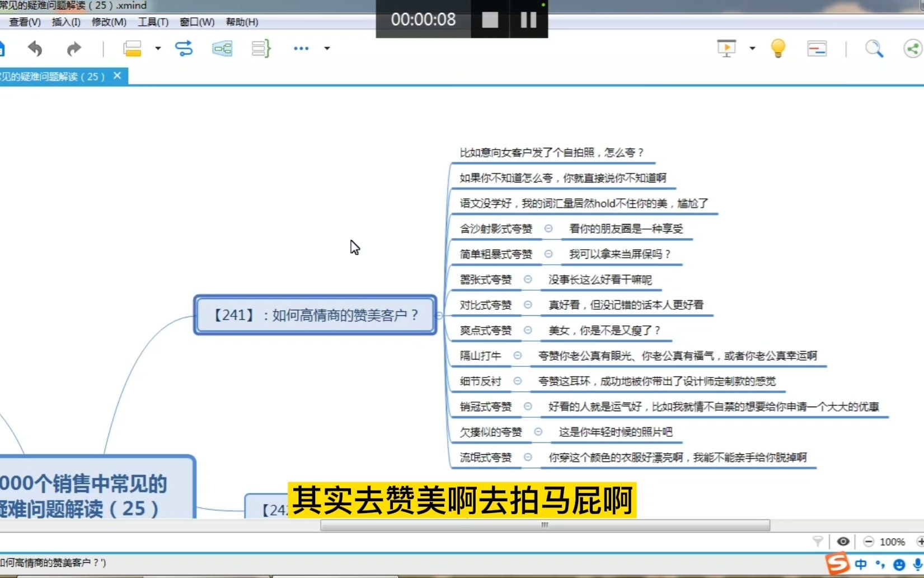924x578 pixels.
Task: Open the dropdown next to the insert topic icon
Action: [158, 49]
